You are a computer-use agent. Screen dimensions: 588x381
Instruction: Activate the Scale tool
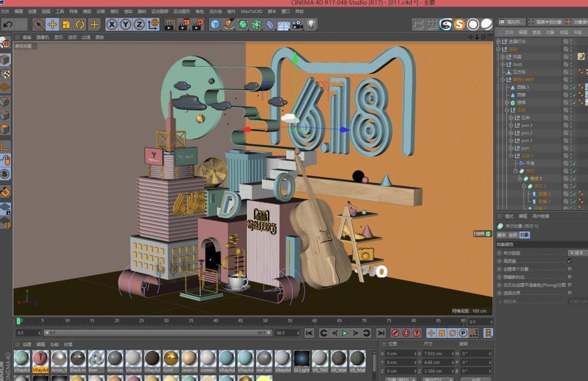click(66, 25)
